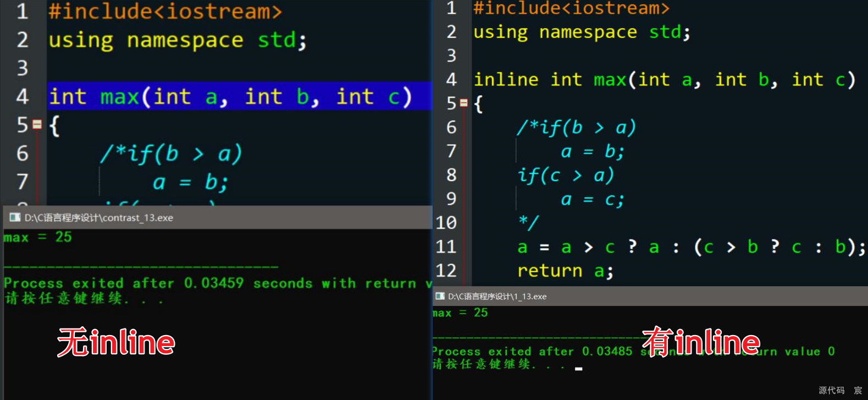The image size is (868, 400).
Task: Click 'return a;' line in right editor
Action: 565,271
